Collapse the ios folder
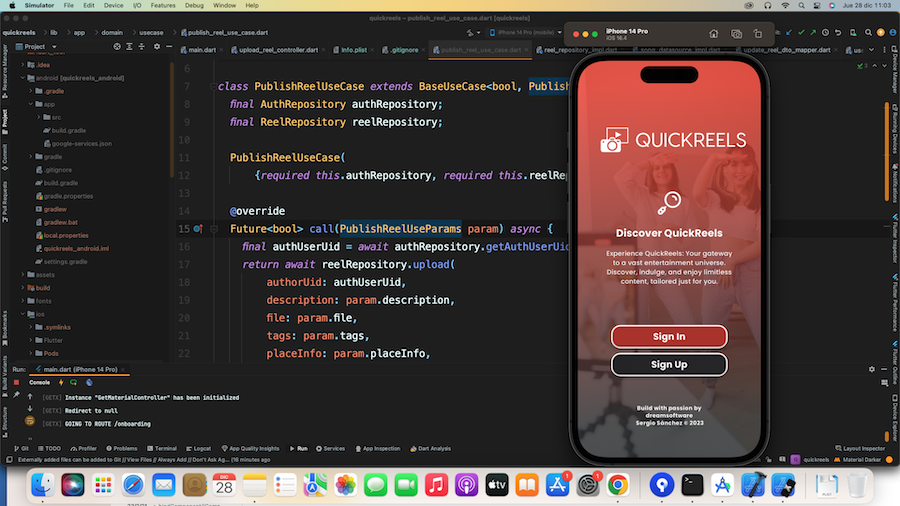900x506 pixels. (23, 314)
